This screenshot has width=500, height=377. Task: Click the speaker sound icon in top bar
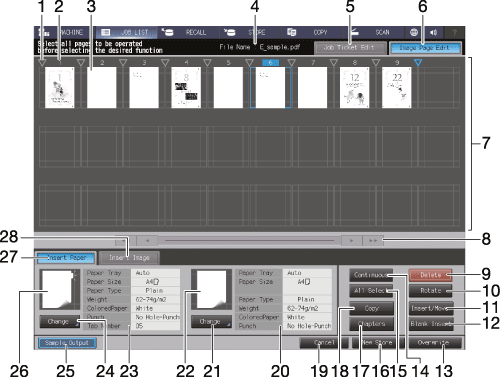(x=433, y=32)
